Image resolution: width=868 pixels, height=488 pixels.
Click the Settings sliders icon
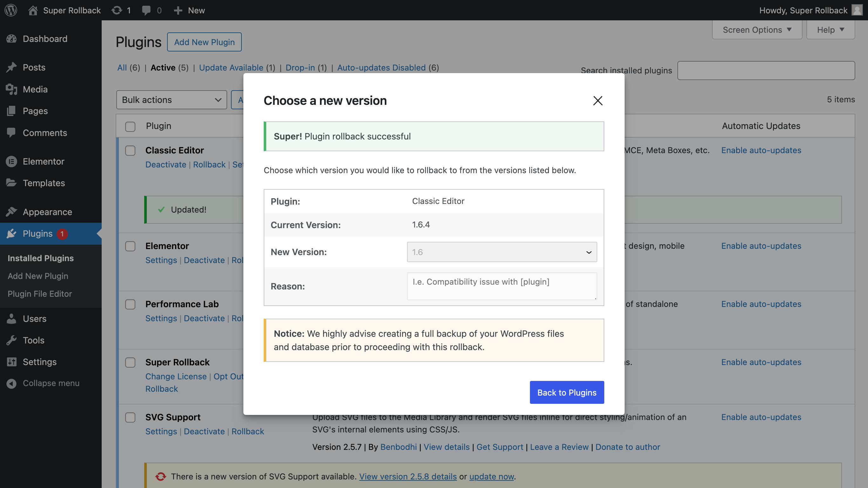[x=11, y=362]
